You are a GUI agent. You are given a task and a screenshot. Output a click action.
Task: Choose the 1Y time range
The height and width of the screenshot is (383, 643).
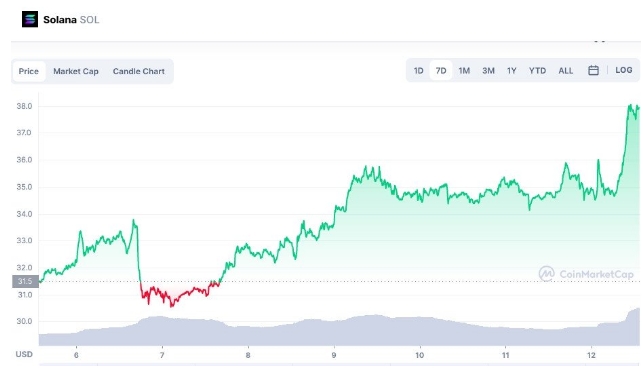pos(511,71)
